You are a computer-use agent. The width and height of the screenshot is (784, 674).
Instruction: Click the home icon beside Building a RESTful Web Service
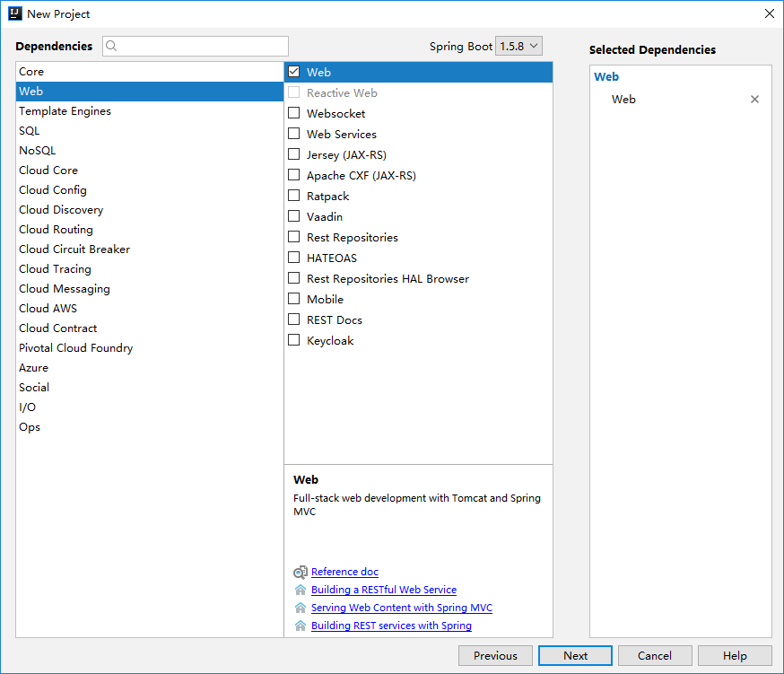click(300, 590)
